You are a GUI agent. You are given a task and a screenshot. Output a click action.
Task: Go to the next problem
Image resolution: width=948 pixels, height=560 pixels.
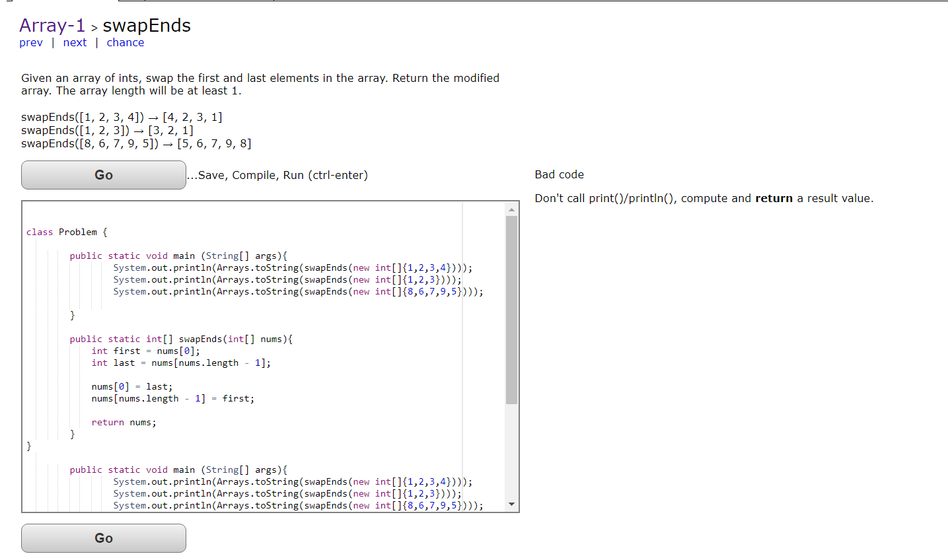coord(75,42)
